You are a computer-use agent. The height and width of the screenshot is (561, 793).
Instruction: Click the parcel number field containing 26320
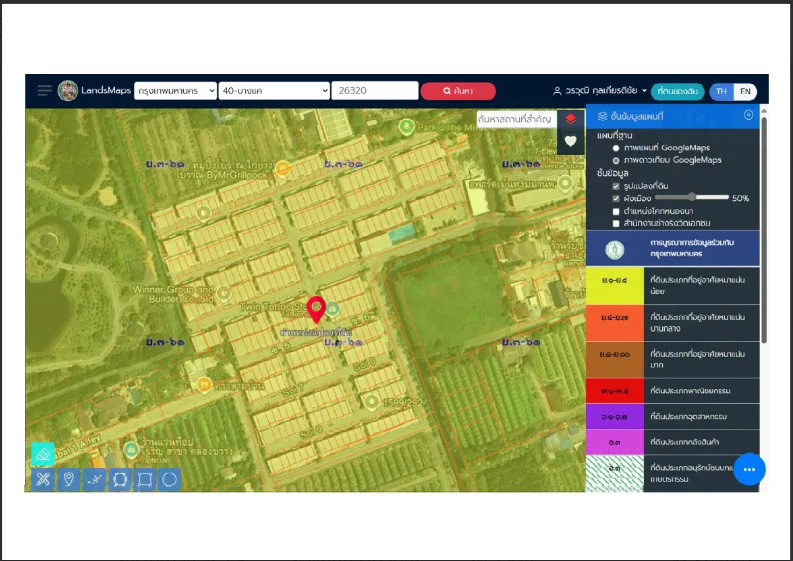(375, 91)
